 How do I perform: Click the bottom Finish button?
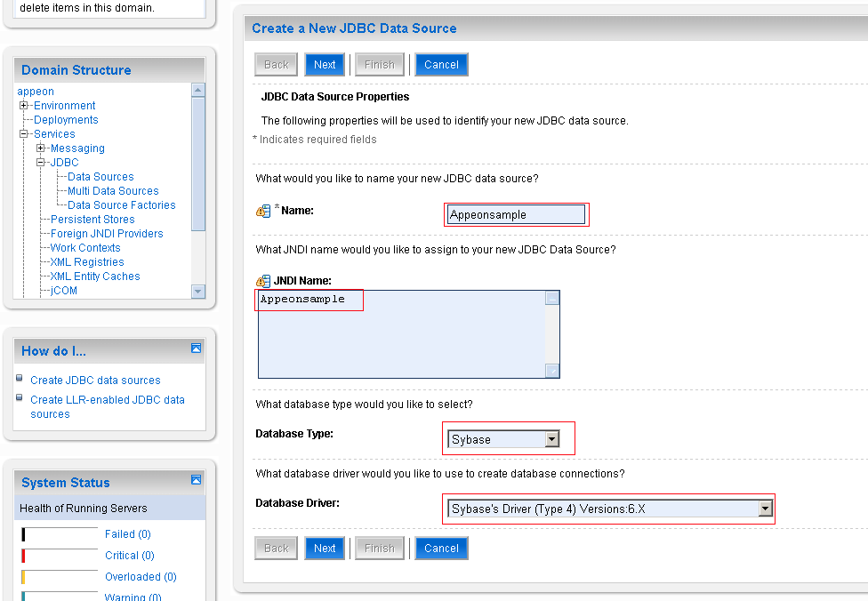(x=379, y=549)
